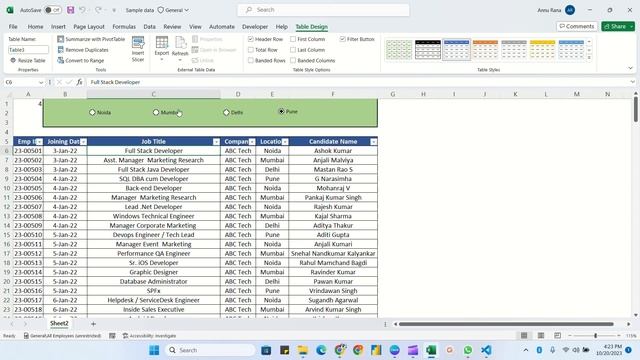The height and width of the screenshot is (360, 640).
Task: Open the Company filter dropdown
Action: 252,142
